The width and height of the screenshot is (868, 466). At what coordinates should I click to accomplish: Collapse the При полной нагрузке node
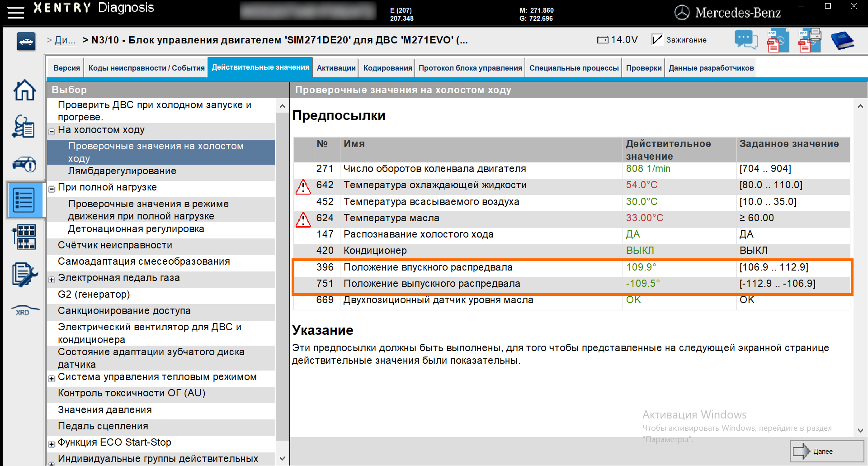click(52, 189)
